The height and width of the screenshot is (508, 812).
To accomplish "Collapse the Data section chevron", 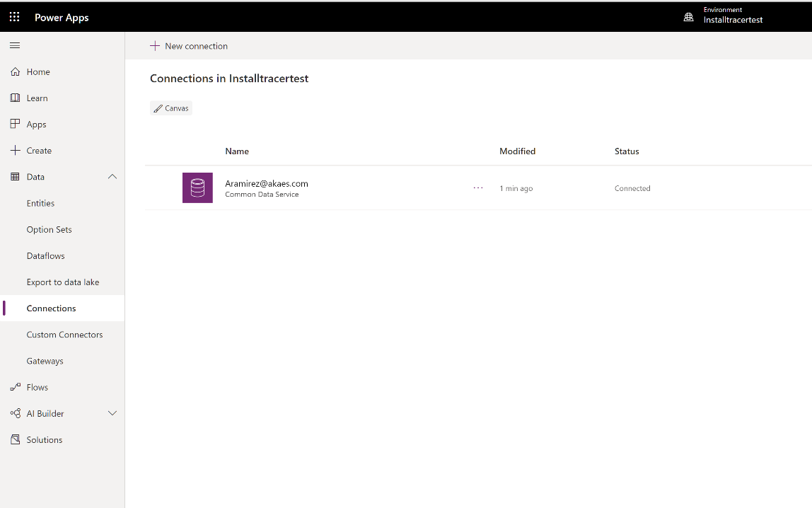I will pos(112,177).
